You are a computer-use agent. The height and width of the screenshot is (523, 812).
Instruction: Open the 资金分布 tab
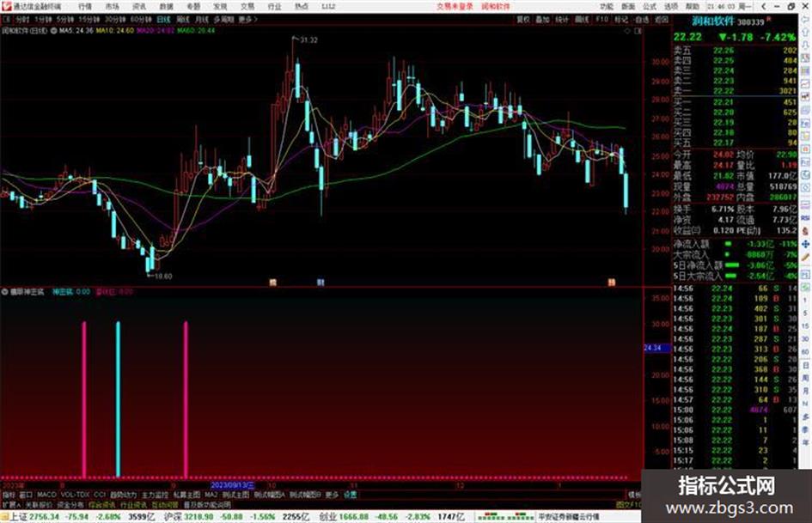pos(70,504)
